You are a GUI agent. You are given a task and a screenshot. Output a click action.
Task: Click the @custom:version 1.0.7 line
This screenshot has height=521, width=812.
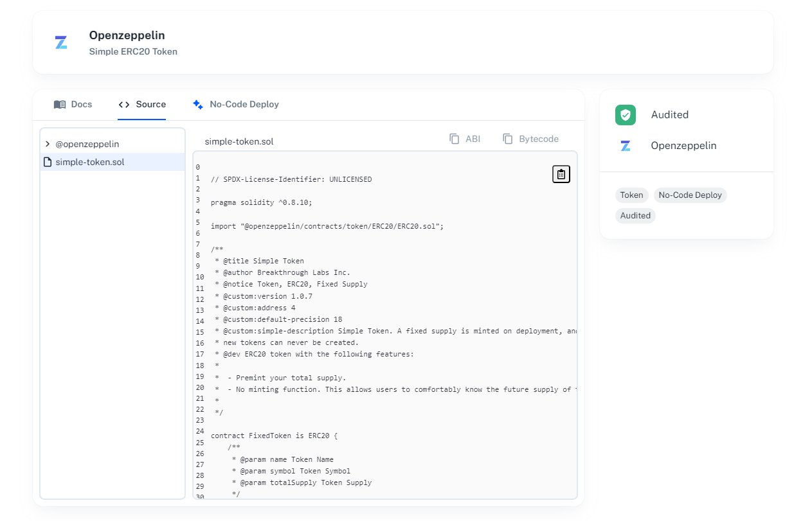[264, 296]
